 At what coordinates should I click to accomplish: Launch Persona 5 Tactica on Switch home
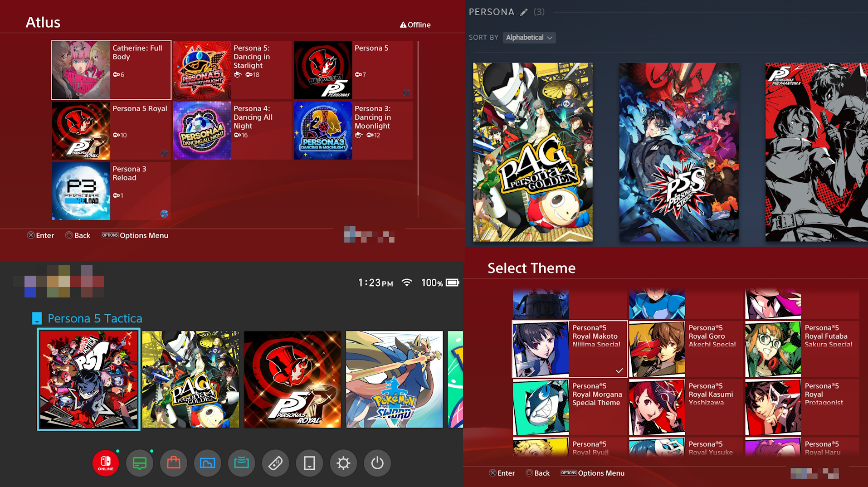point(88,380)
